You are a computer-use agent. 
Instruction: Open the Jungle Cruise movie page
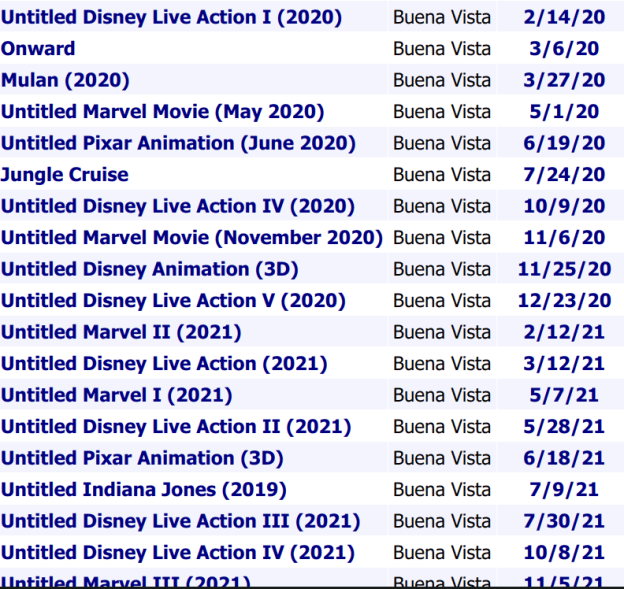(x=65, y=175)
